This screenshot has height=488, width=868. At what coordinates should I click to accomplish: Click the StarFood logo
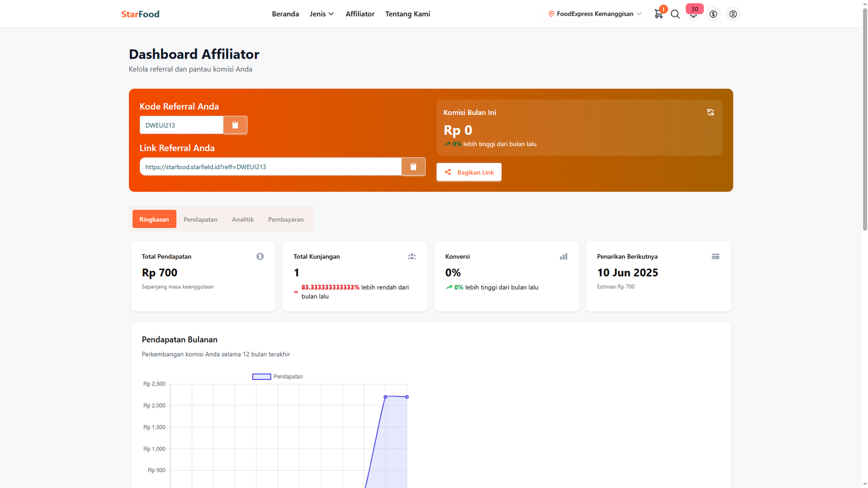coord(140,14)
